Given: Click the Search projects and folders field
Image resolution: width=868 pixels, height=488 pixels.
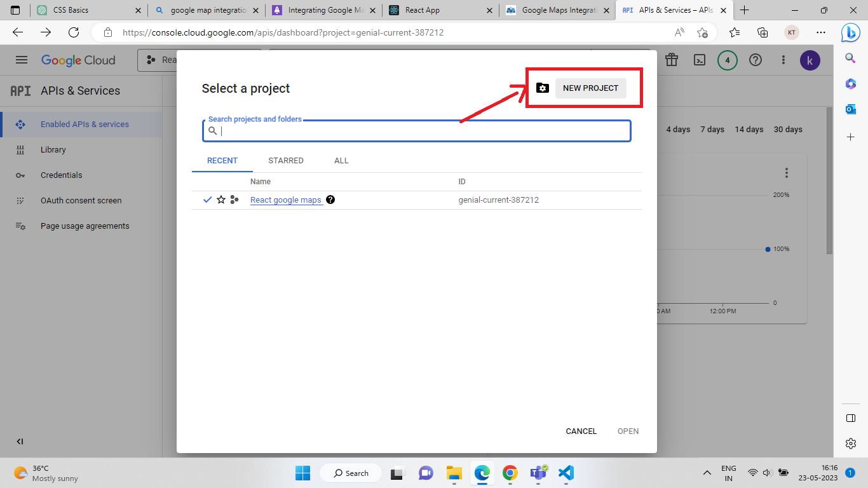Looking at the screenshot, I should (x=419, y=131).
